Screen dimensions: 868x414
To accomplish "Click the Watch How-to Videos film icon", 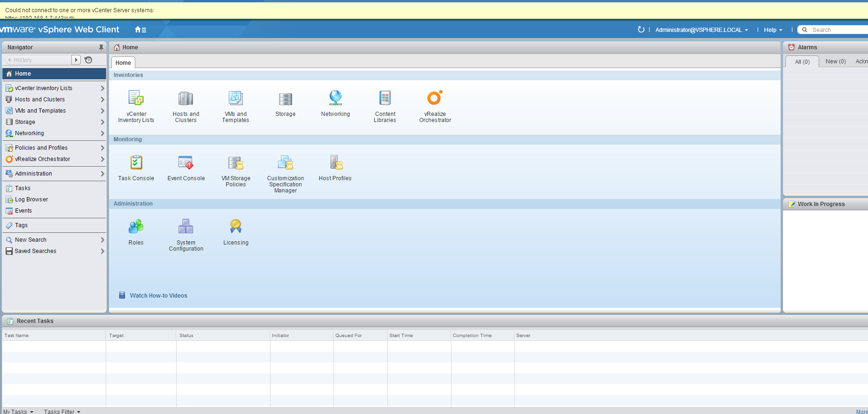I will [x=122, y=295].
